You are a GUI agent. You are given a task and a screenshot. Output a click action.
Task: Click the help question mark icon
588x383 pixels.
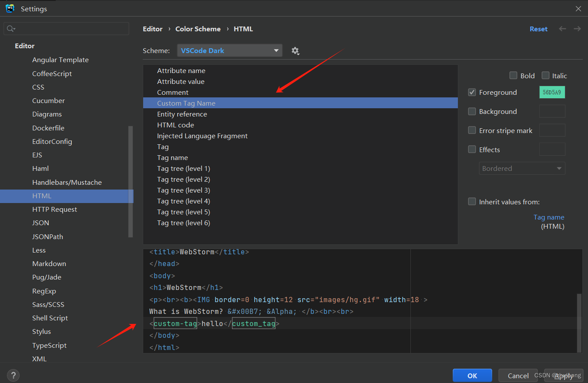[x=13, y=375]
